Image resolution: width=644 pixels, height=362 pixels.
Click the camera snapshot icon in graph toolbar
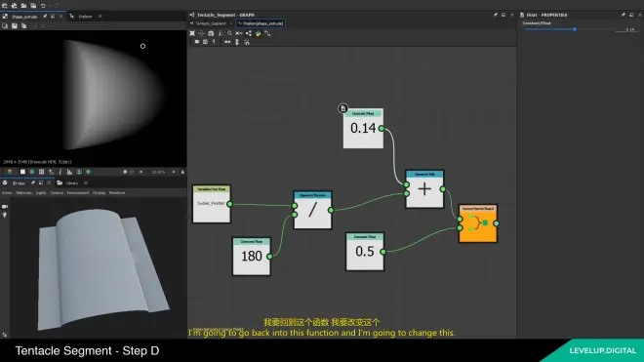pyautogui.click(x=211, y=33)
